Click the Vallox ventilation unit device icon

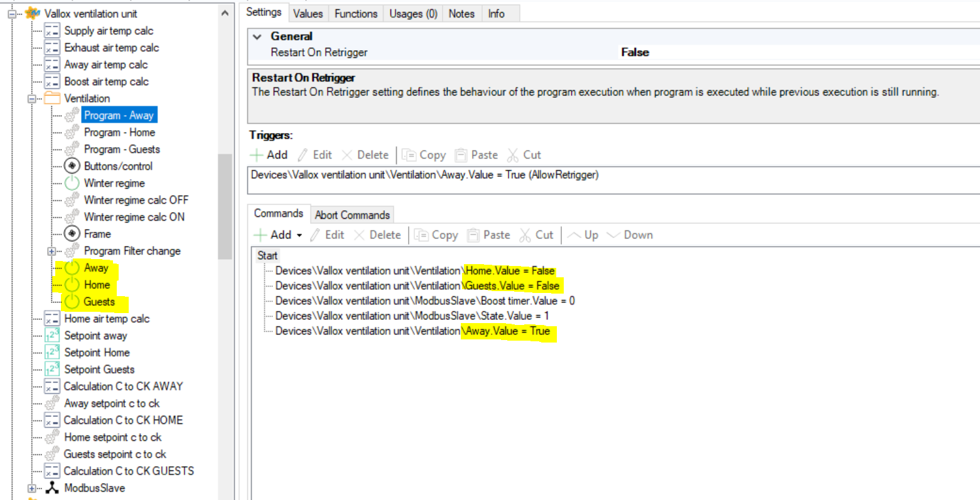click(x=33, y=13)
